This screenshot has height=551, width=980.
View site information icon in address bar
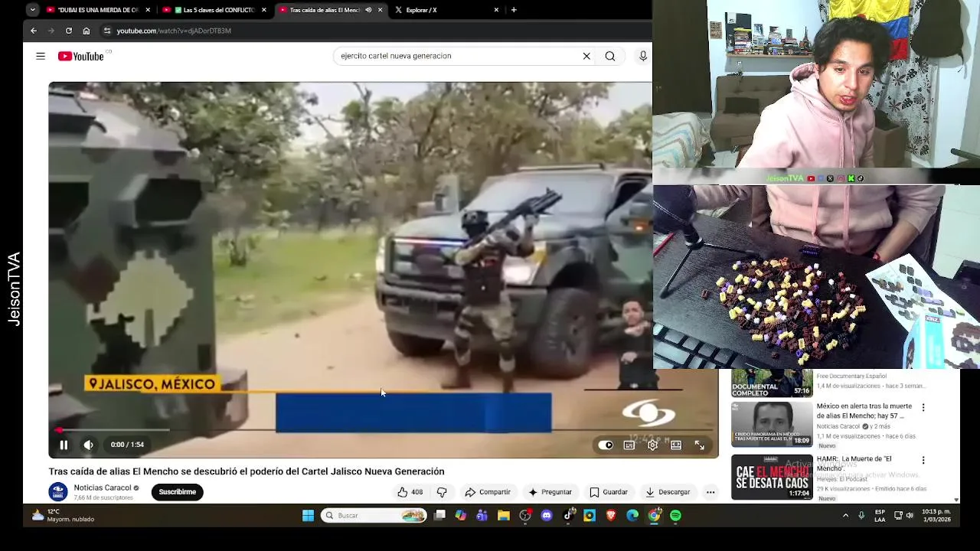click(x=107, y=31)
